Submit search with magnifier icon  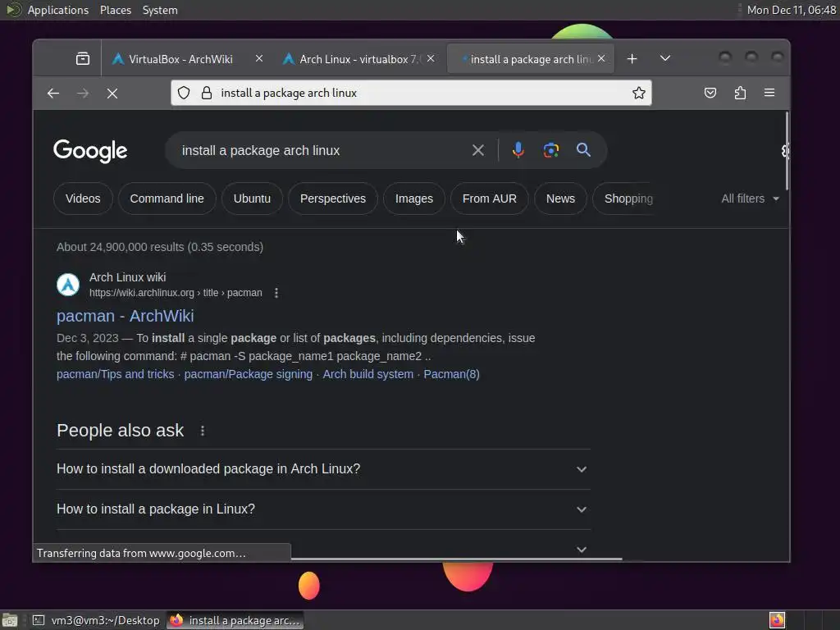click(x=583, y=150)
